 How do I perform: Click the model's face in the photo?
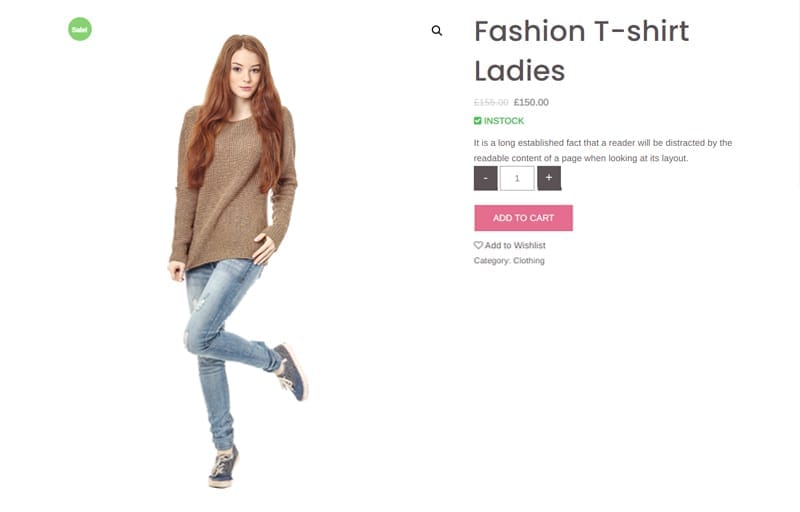click(246, 70)
